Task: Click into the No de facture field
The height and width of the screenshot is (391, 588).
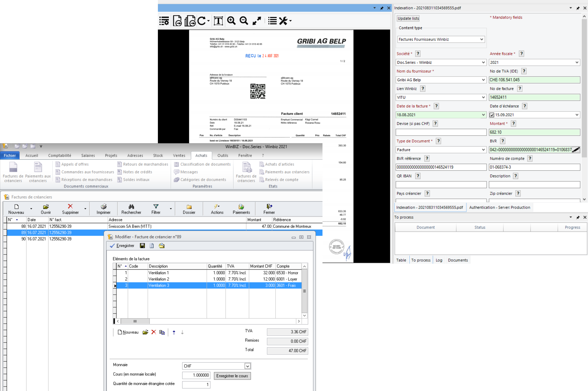Action: pyautogui.click(x=534, y=97)
